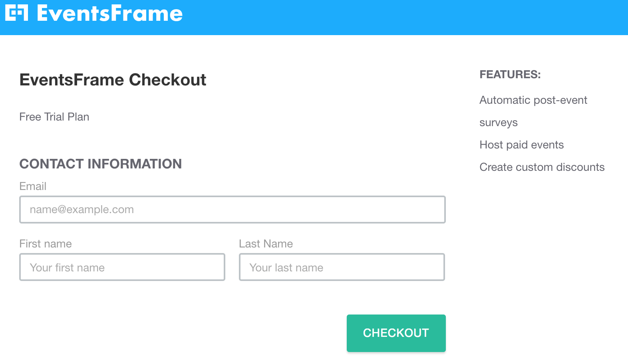Click the FEATURES heading
The width and height of the screenshot is (628, 364).
510,75
